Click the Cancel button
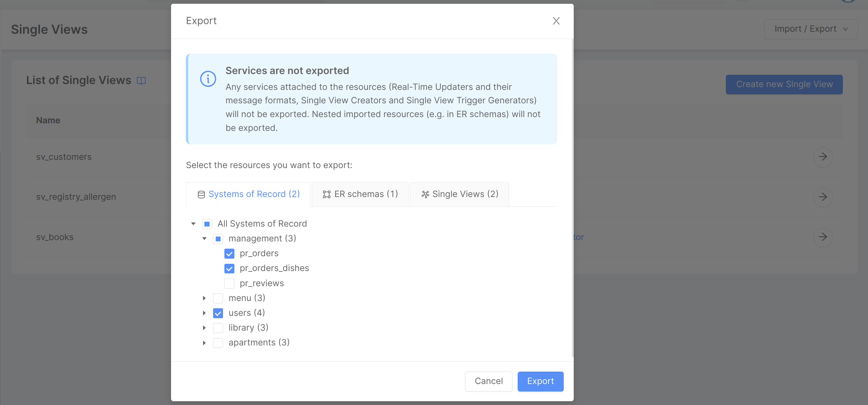 (488, 381)
